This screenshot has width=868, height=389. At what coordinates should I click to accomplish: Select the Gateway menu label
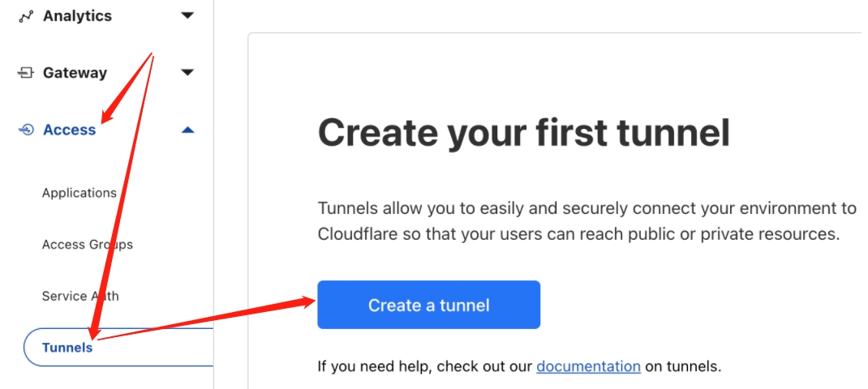(x=75, y=73)
